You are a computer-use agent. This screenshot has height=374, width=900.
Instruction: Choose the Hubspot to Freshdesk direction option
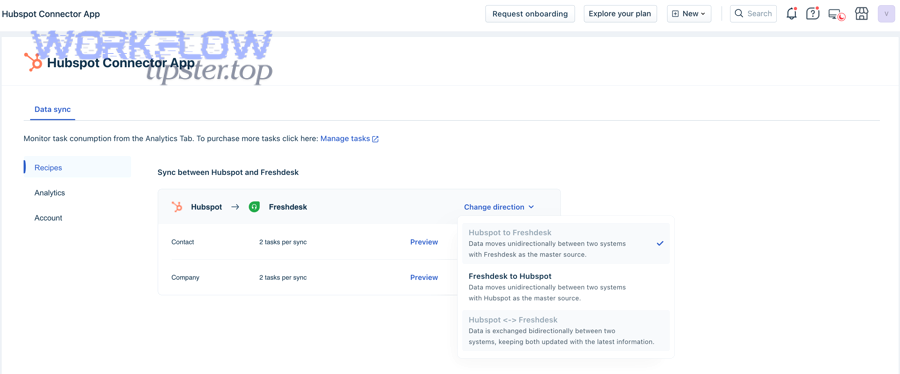(566, 243)
